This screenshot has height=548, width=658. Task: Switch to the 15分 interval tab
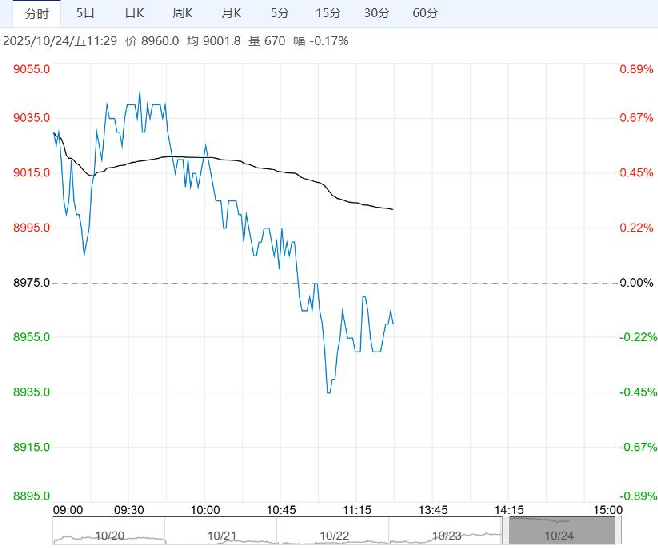[x=328, y=13]
